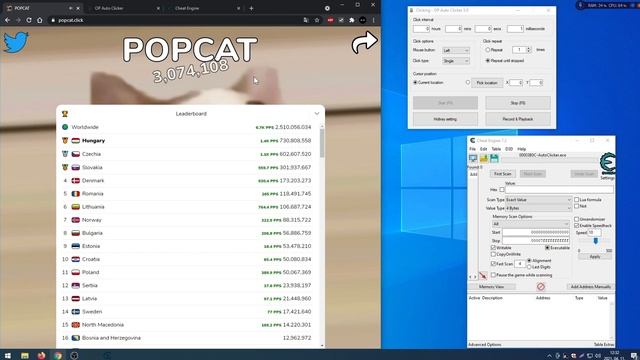Open the Chrome three-dot menu

(373, 20)
